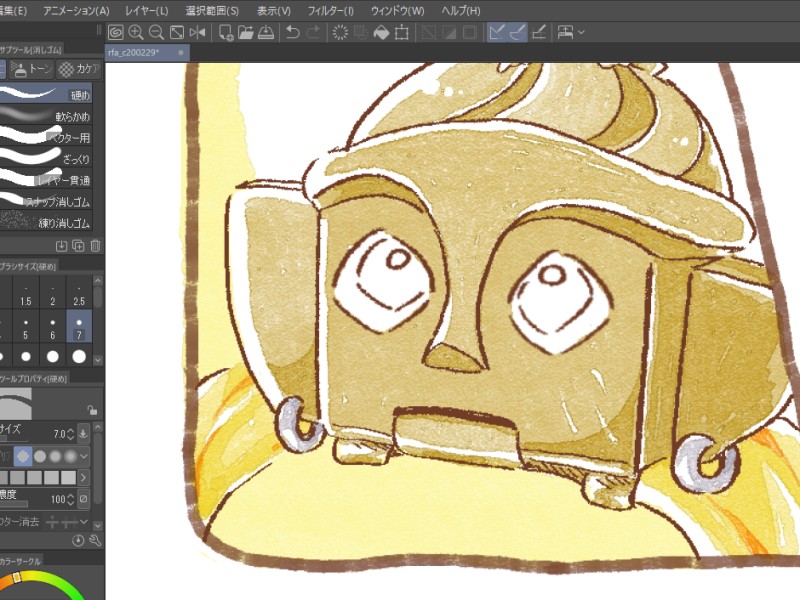Image resolution: width=800 pixels, height=600 pixels.
Task: Switch to the カケアミ sub tool group
Action: (x=79, y=69)
